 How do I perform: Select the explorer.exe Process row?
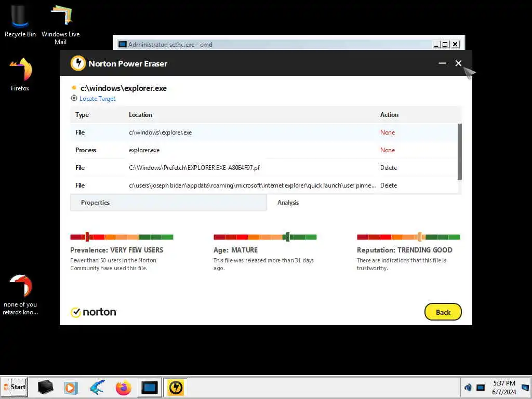pyautogui.click(x=264, y=150)
